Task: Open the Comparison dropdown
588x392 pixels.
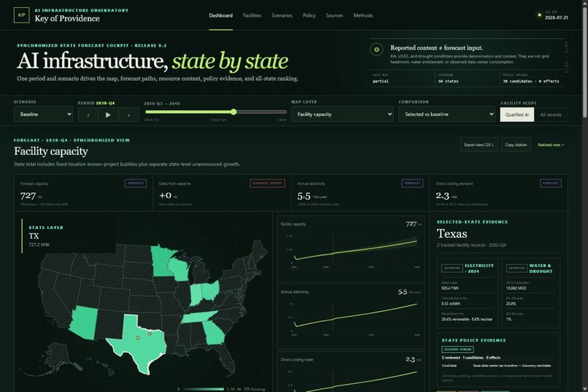Action: [447, 114]
